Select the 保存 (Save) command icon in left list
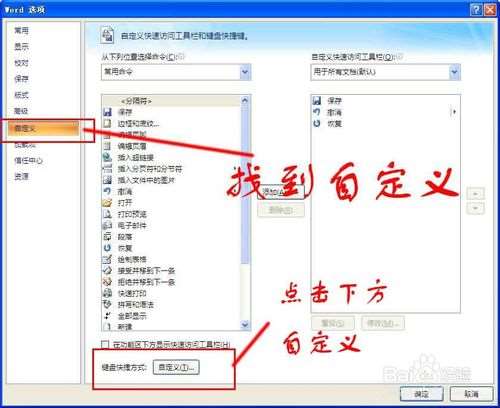The width and height of the screenshot is (500, 408). pos(107,112)
